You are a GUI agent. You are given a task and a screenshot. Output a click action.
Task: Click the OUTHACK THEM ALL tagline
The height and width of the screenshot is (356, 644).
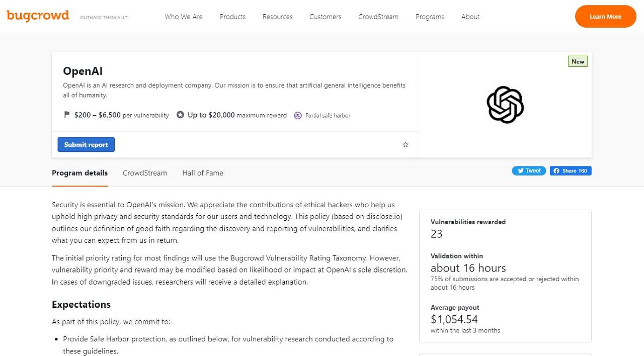pyautogui.click(x=104, y=18)
